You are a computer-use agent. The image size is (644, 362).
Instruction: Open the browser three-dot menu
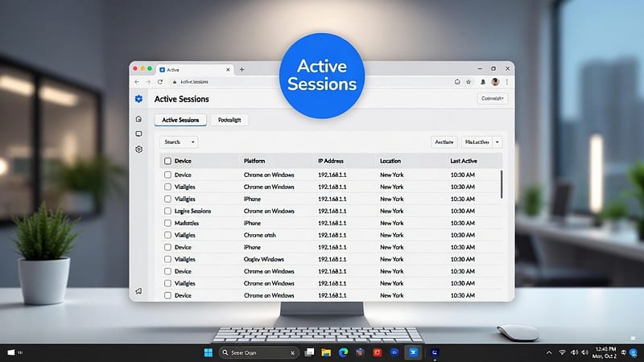tap(507, 82)
